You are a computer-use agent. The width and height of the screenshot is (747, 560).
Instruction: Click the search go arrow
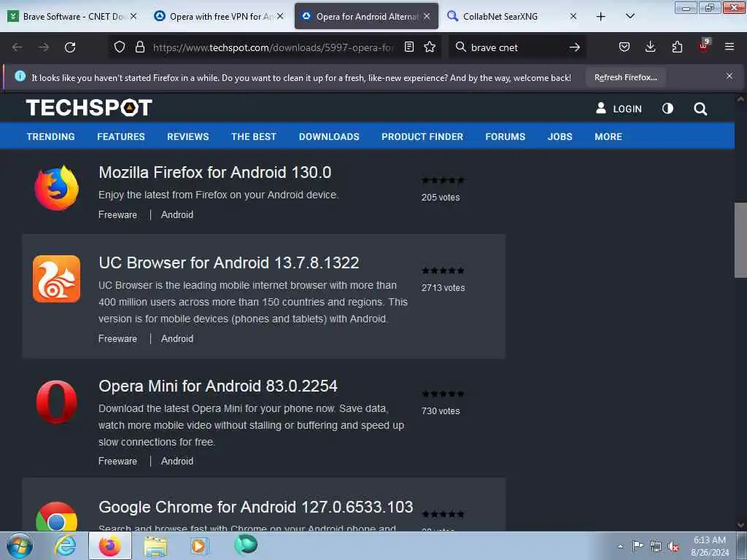click(575, 47)
